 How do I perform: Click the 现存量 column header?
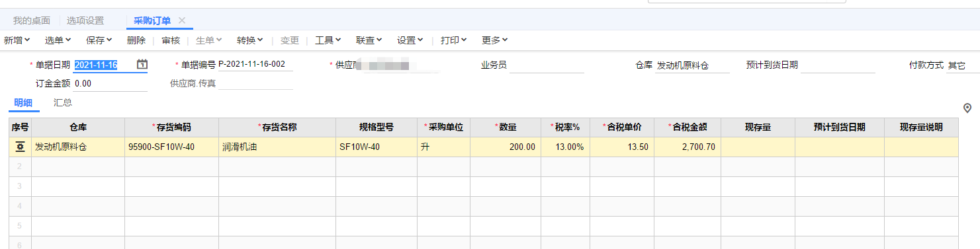coord(758,127)
